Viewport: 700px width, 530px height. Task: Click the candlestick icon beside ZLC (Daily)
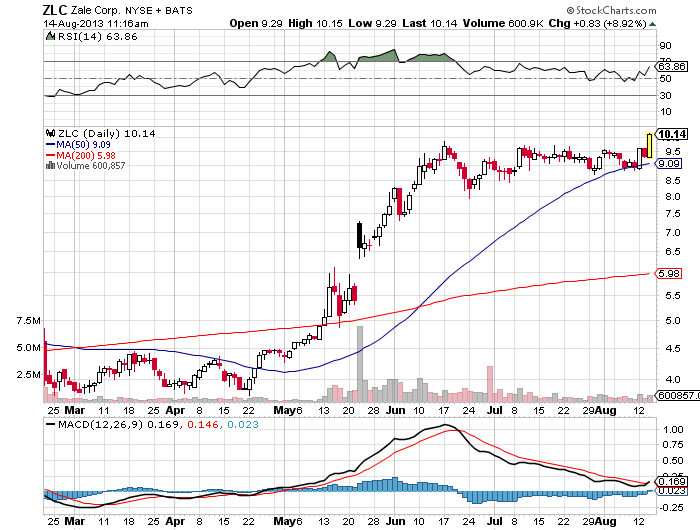pyautogui.click(x=50, y=133)
